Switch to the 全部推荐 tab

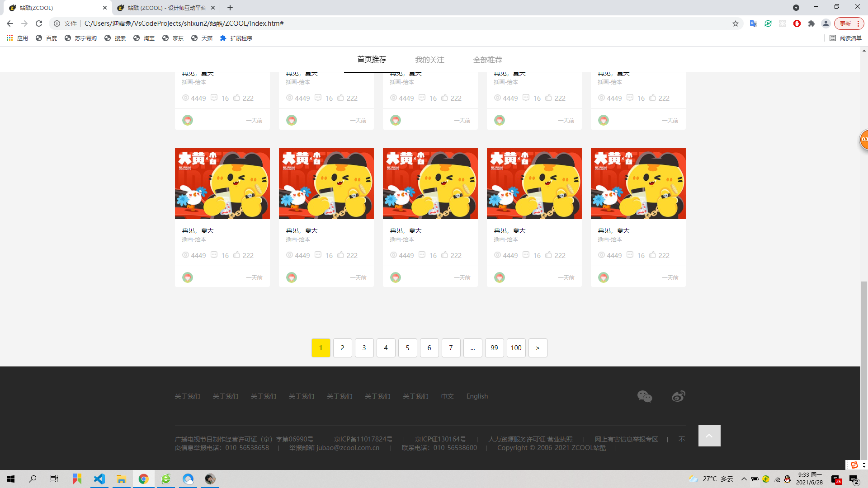pos(487,60)
